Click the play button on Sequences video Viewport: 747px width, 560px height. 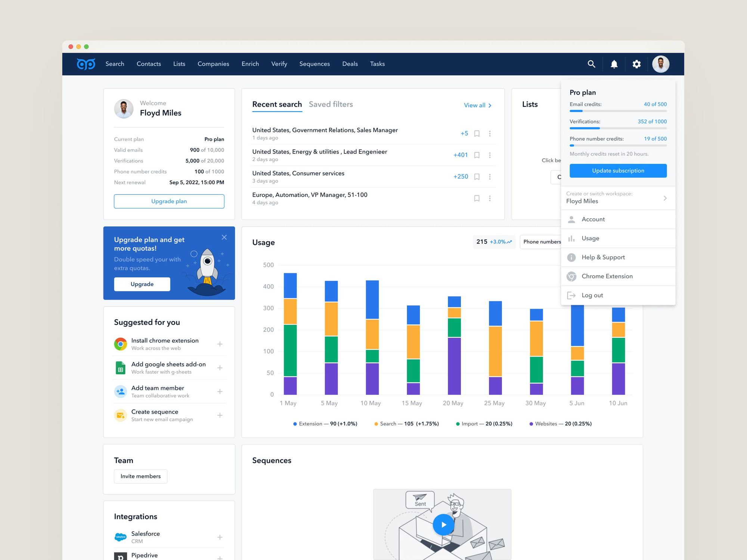pyautogui.click(x=443, y=524)
